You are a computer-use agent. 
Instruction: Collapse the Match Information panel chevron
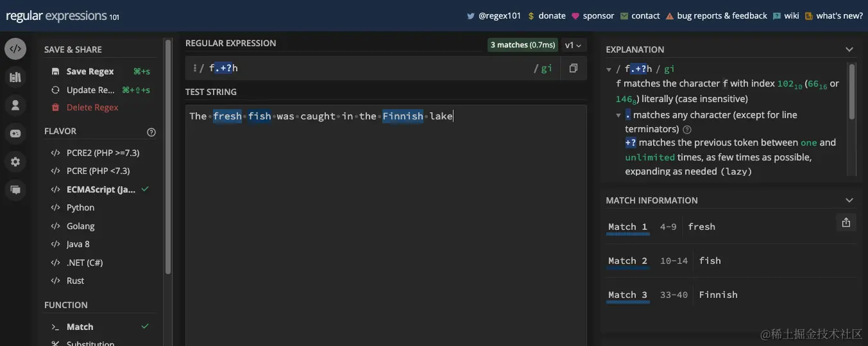[849, 200]
